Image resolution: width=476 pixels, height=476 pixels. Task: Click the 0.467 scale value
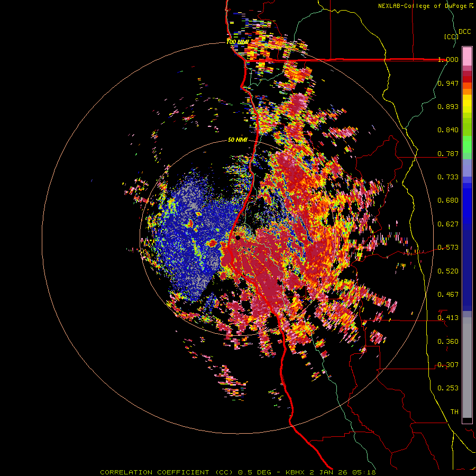448,295
